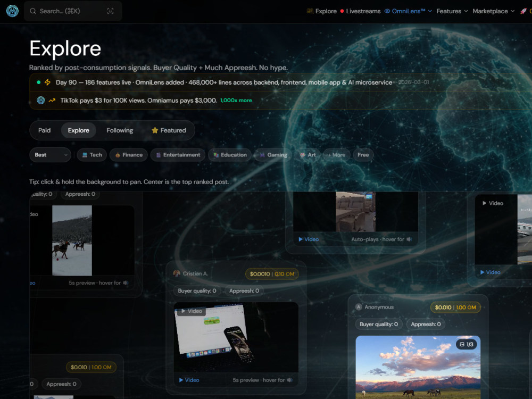Image resolution: width=532 pixels, height=399 pixels.
Task: Click the star icon on the Featured tab
Action: 155,130
